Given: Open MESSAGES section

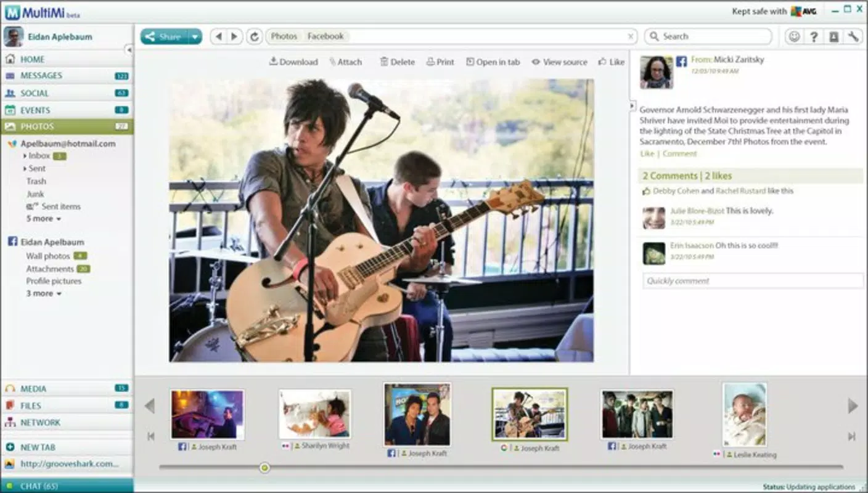Looking at the screenshot, I should point(67,76).
